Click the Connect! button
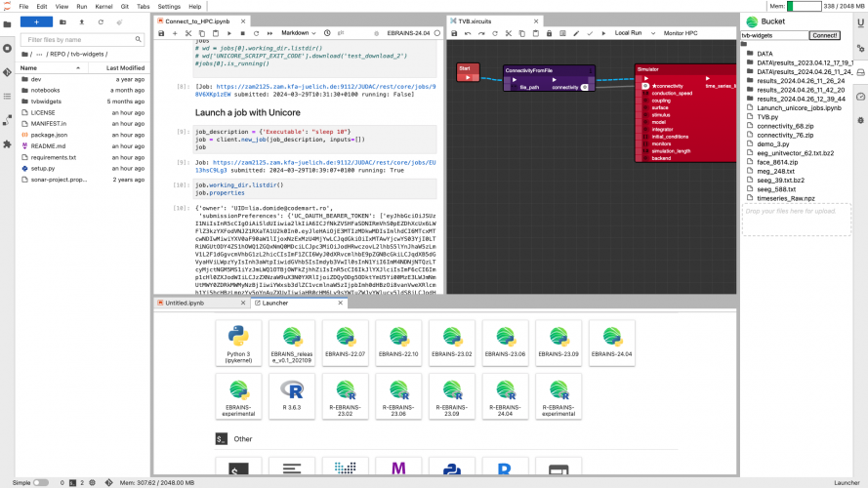Screen dimensions: 868x488 point(824,35)
